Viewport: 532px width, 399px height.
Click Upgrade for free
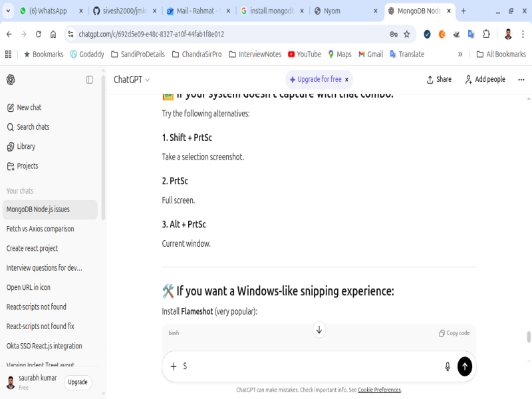[315, 79]
